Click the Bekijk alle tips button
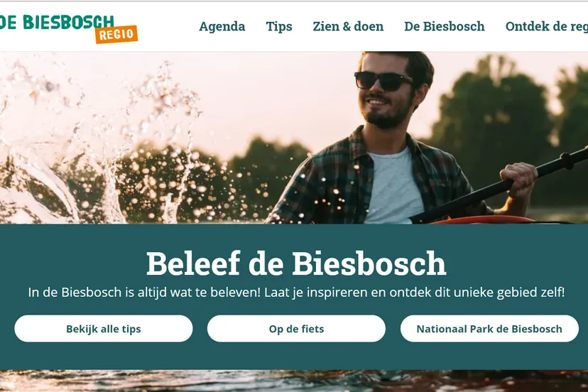Image resolution: width=588 pixels, height=392 pixels. tap(104, 329)
